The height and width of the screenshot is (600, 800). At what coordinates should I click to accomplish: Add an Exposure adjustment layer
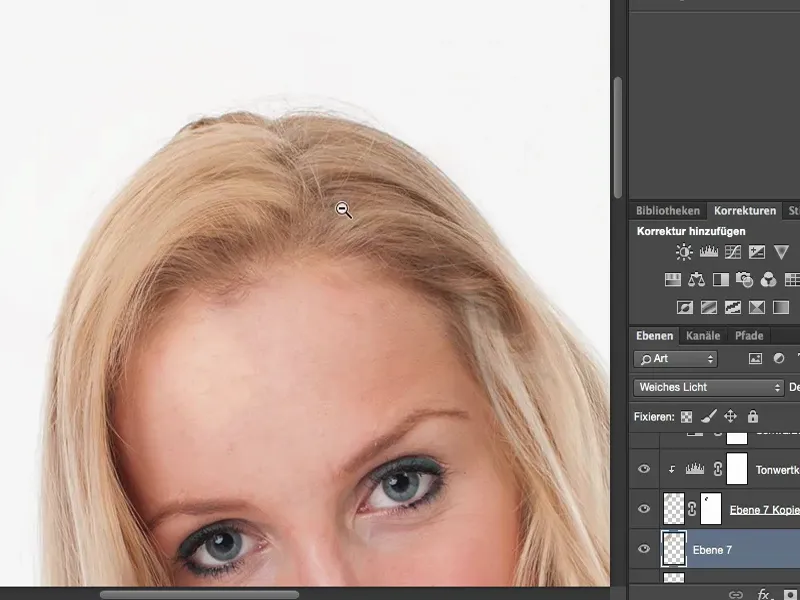coord(757,252)
